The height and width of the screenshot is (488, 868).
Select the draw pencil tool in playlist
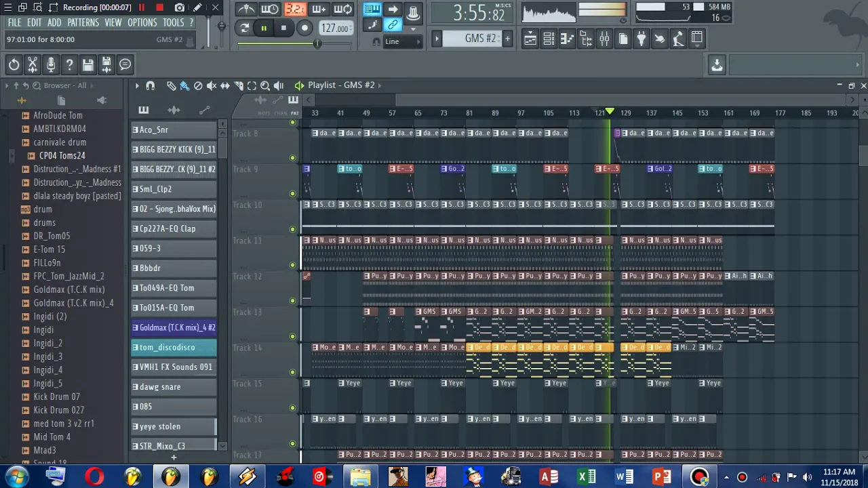(172, 85)
